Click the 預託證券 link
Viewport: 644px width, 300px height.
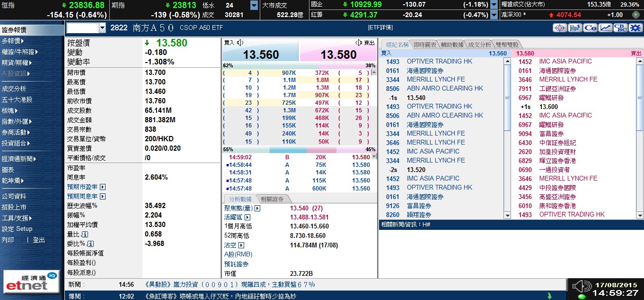tap(236, 264)
